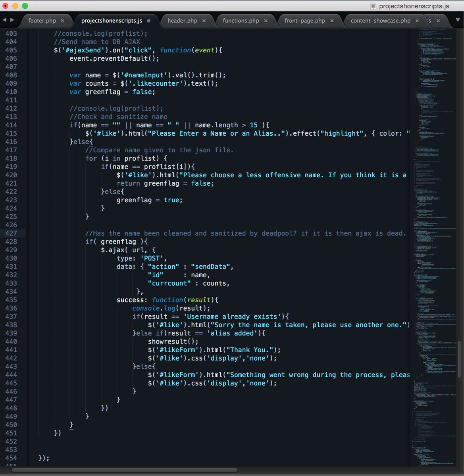Close the content-showcase.php tab
This screenshot has height=476, width=464.
417,21
